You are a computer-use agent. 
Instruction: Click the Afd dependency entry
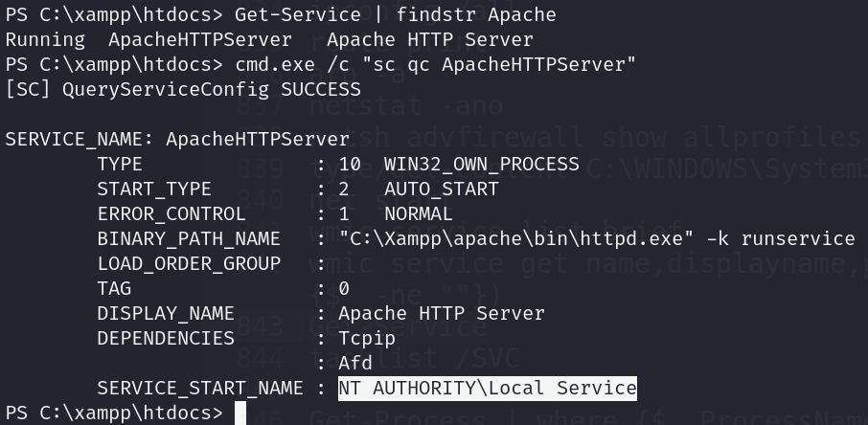click(355, 363)
